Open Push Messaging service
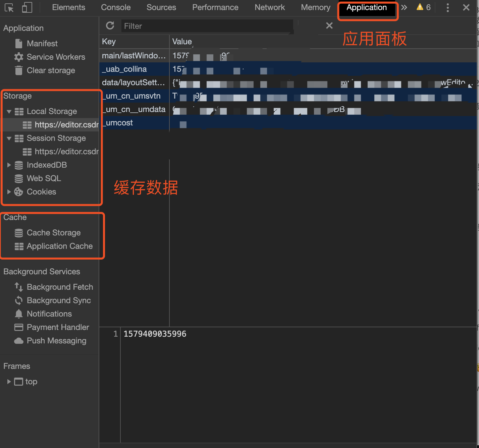Screen dimensions: 479x448 tap(57, 341)
